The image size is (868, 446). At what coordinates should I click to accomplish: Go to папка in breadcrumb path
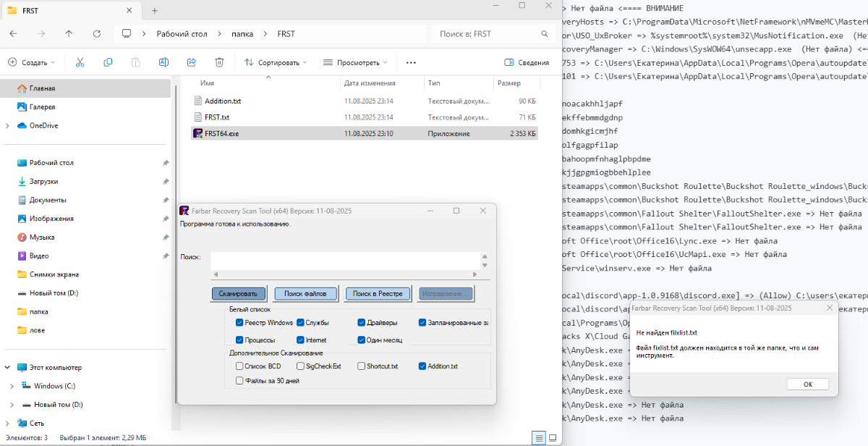[x=242, y=33]
